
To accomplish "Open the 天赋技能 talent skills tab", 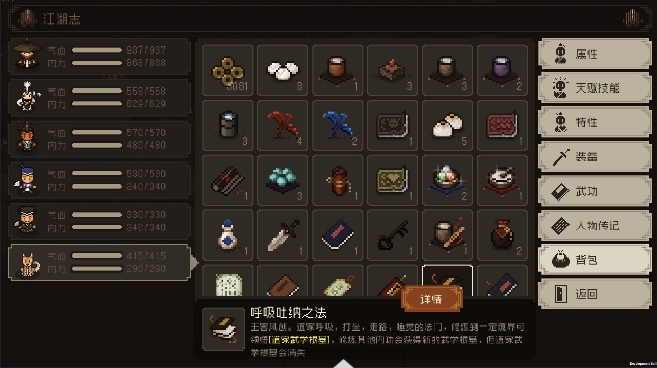I will (x=595, y=88).
